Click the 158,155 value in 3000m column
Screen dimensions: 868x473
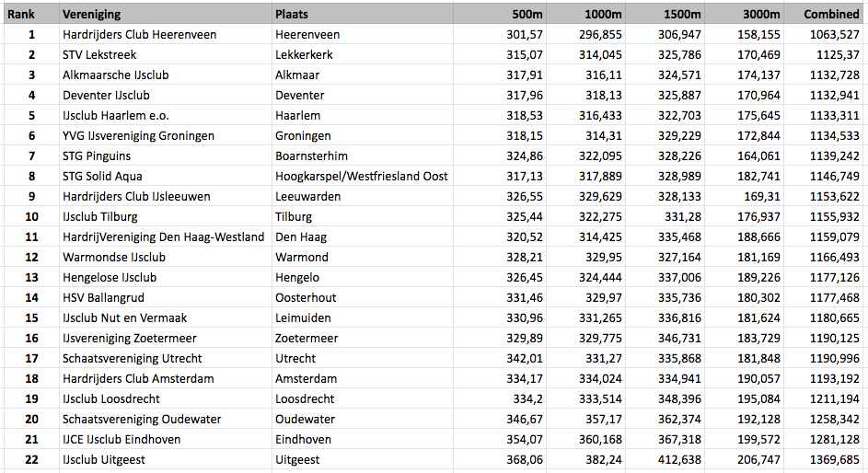pos(744,34)
